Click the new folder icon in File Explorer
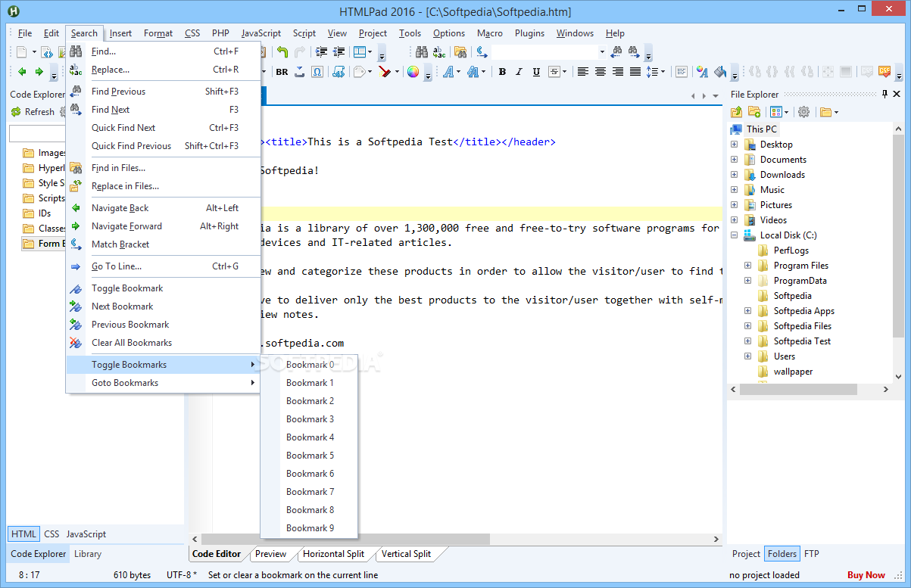This screenshot has height=588, width=911. pyautogui.click(x=754, y=112)
